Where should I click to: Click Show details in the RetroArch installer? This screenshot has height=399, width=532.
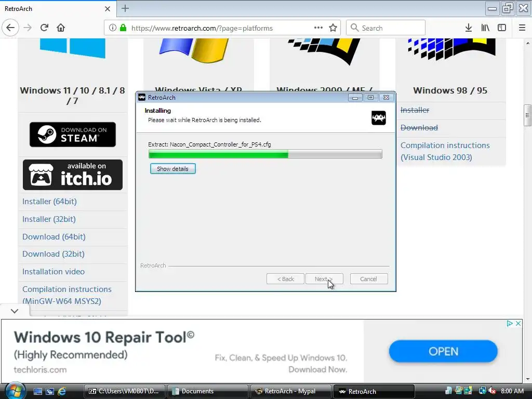click(172, 169)
